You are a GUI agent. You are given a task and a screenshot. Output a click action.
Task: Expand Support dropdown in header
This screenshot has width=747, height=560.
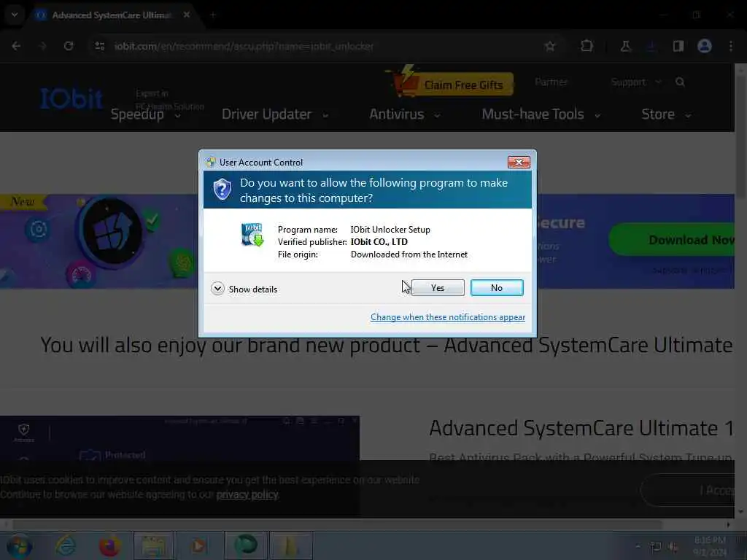(636, 82)
